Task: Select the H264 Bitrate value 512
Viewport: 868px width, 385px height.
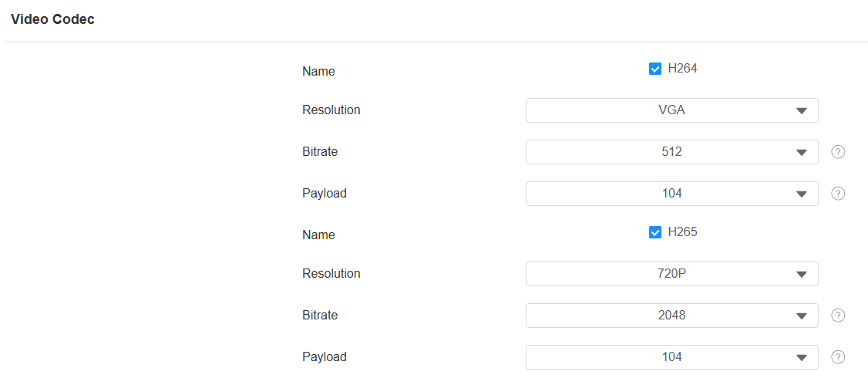Action: 671,152
